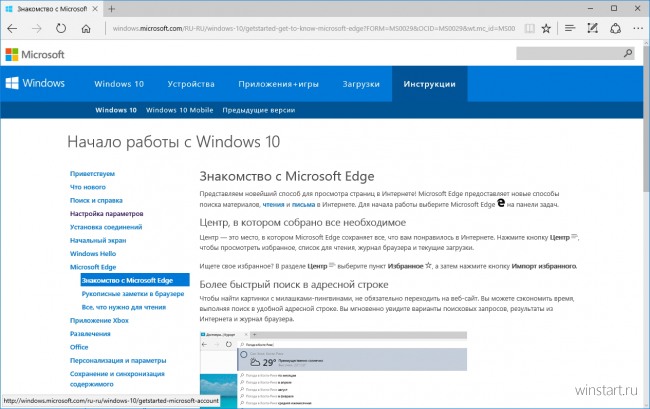Click the address bar search screenshot image

333,369
